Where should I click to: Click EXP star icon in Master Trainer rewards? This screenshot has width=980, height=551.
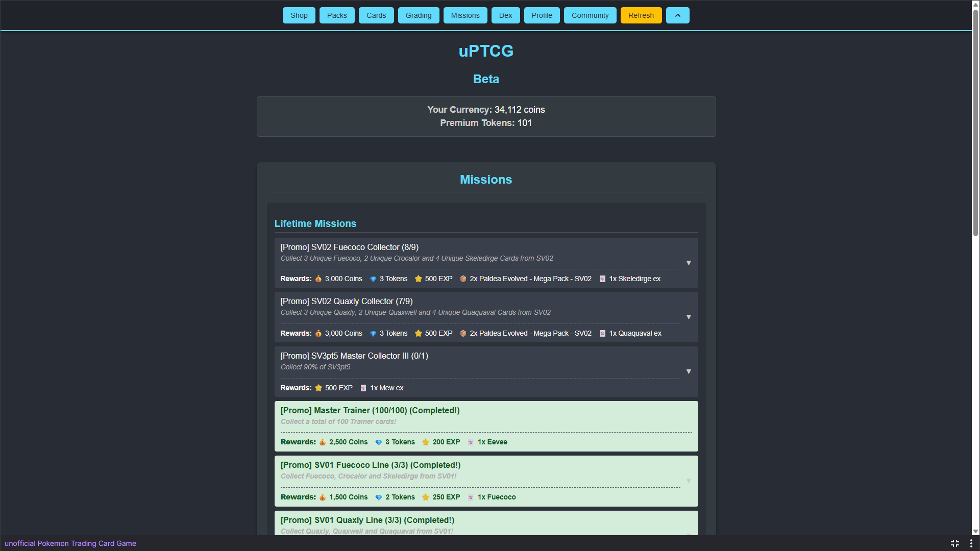(x=426, y=442)
